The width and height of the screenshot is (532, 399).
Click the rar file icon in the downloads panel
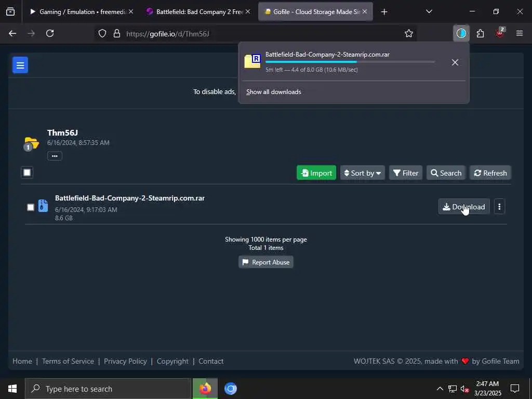tap(252, 61)
